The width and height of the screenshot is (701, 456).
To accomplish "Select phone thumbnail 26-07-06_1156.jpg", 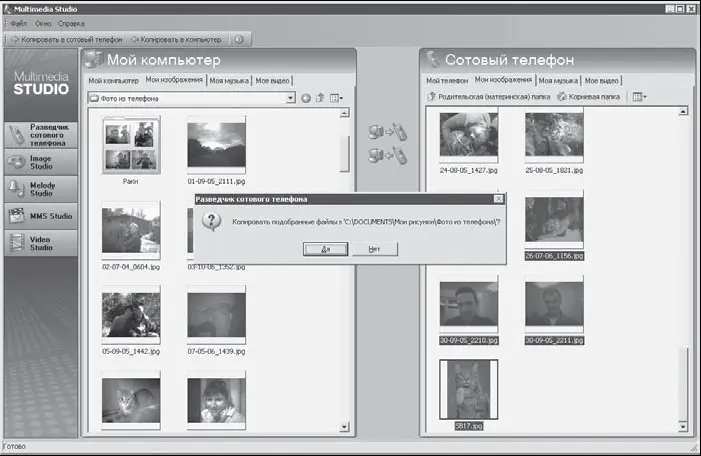I will (x=554, y=220).
